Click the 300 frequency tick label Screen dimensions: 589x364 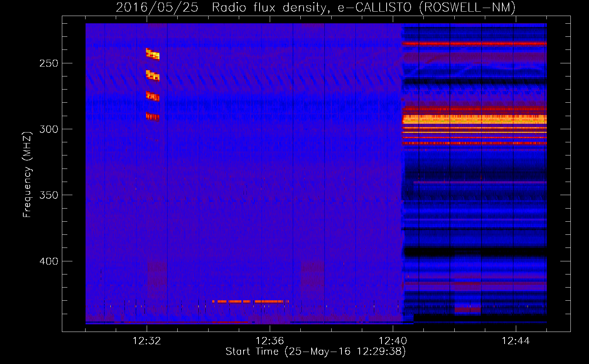coord(49,129)
